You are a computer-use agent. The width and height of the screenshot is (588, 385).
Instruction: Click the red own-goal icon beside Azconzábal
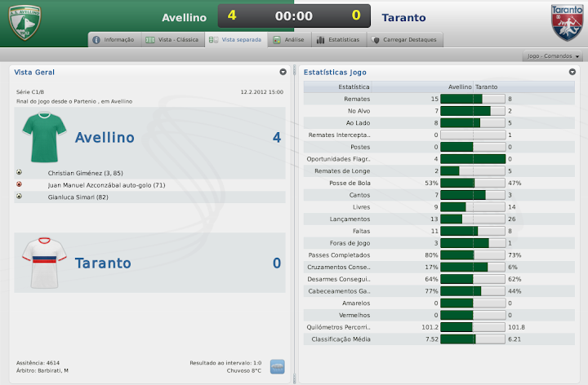(x=19, y=184)
